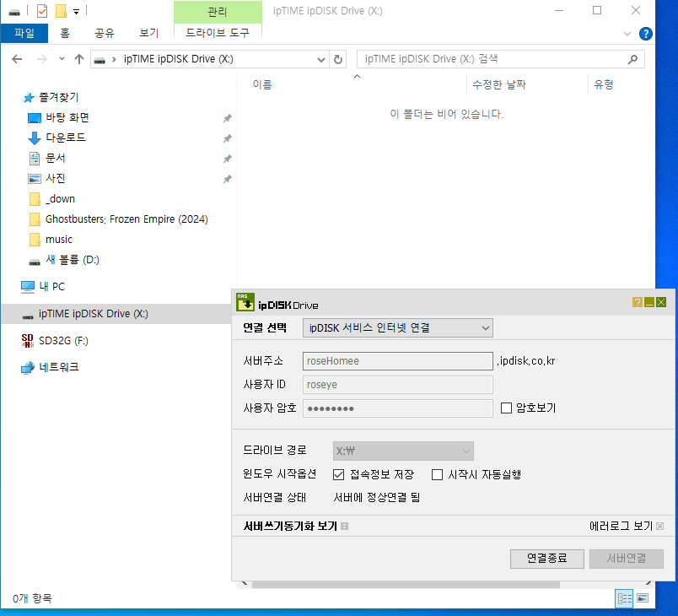
Task: Select 내 PC in navigation pane
Action: pos(52,286)
